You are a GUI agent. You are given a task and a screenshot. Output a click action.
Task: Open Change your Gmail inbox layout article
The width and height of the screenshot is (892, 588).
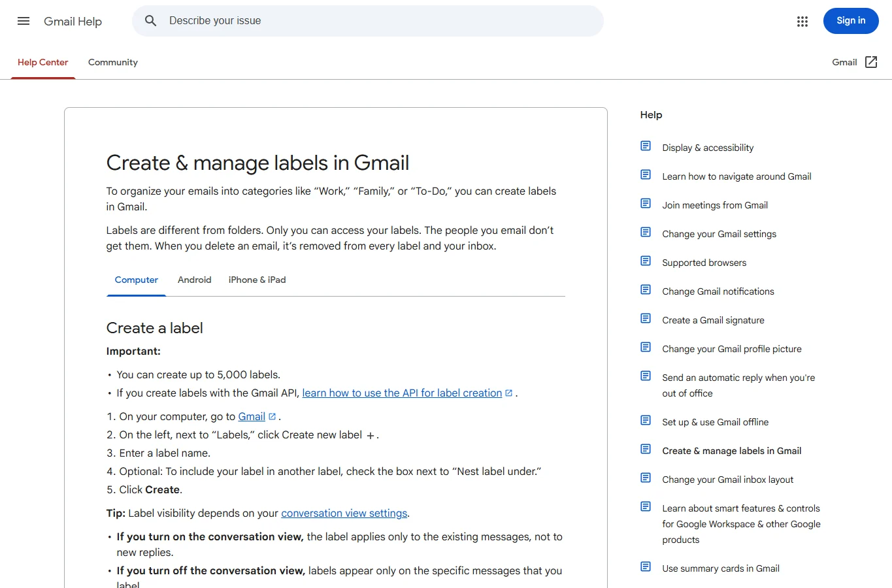728,480
